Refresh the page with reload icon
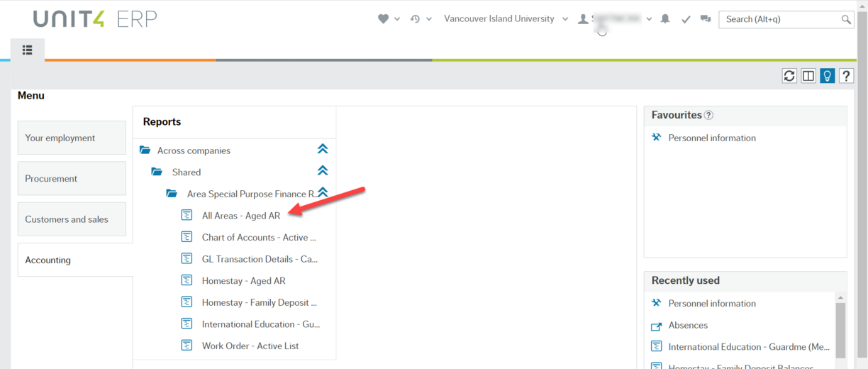Screen dimensions: 868x369 [x=789, y=76]
